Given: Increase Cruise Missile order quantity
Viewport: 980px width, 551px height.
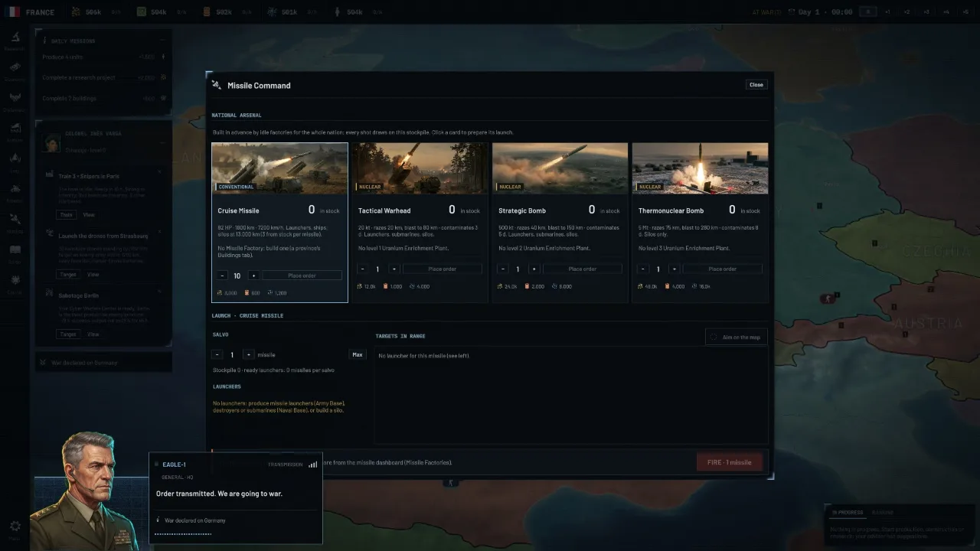Looking at the screenshot, I should click(253, 275).
